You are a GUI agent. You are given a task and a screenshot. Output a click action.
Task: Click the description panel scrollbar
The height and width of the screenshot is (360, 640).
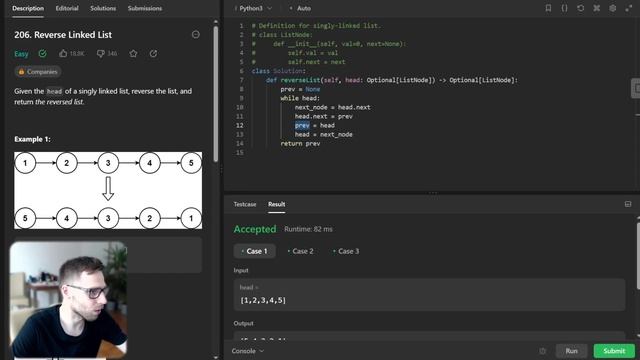[x=216, y=94]
